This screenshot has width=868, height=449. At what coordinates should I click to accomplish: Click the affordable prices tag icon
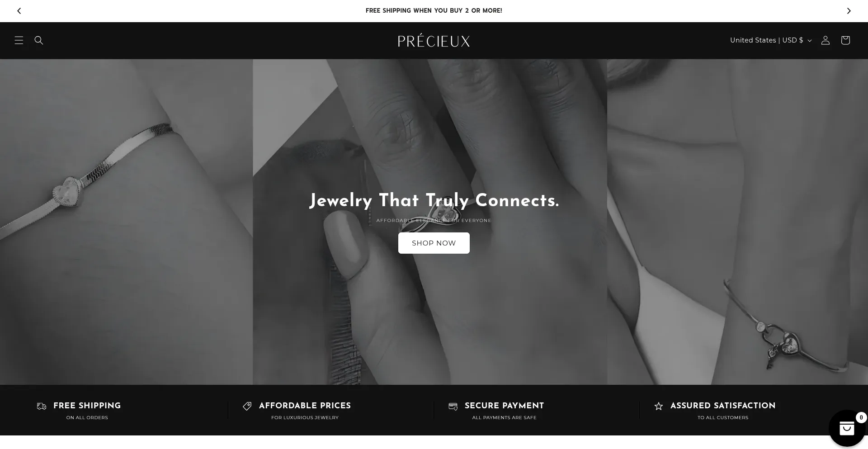point(247,406)
